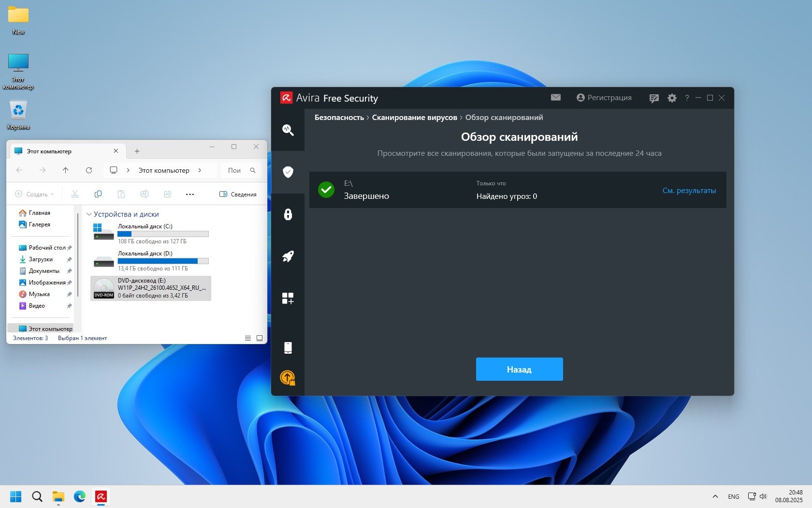The height and width of the screenshot is (508, 812).
Task: Click the mobile device icon in Avira sidebar
Action: pyautogui.click(x=288, y=347)
